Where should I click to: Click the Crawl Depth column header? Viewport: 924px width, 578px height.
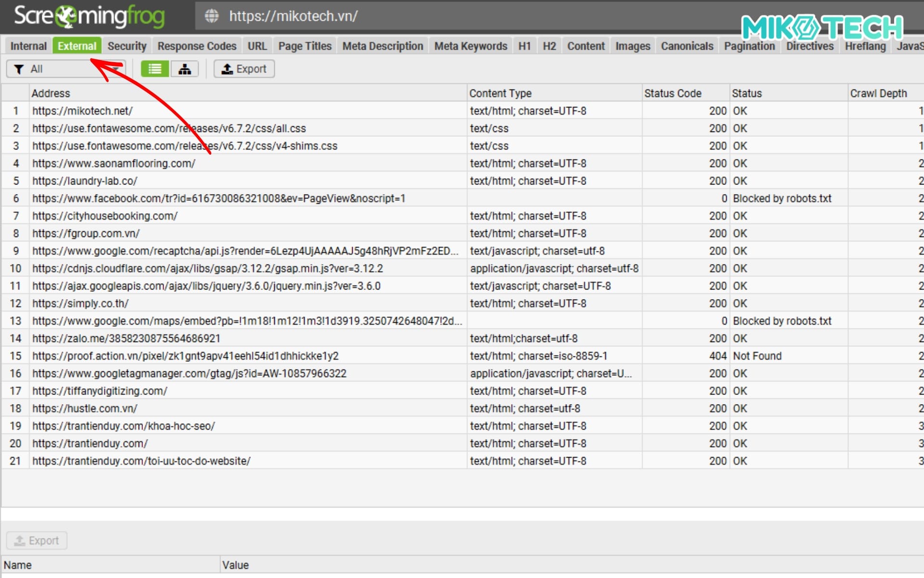click(878, 93)
